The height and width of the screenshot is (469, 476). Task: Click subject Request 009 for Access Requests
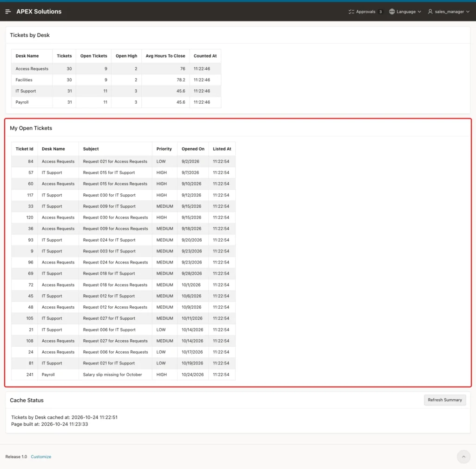pos(115,229)
